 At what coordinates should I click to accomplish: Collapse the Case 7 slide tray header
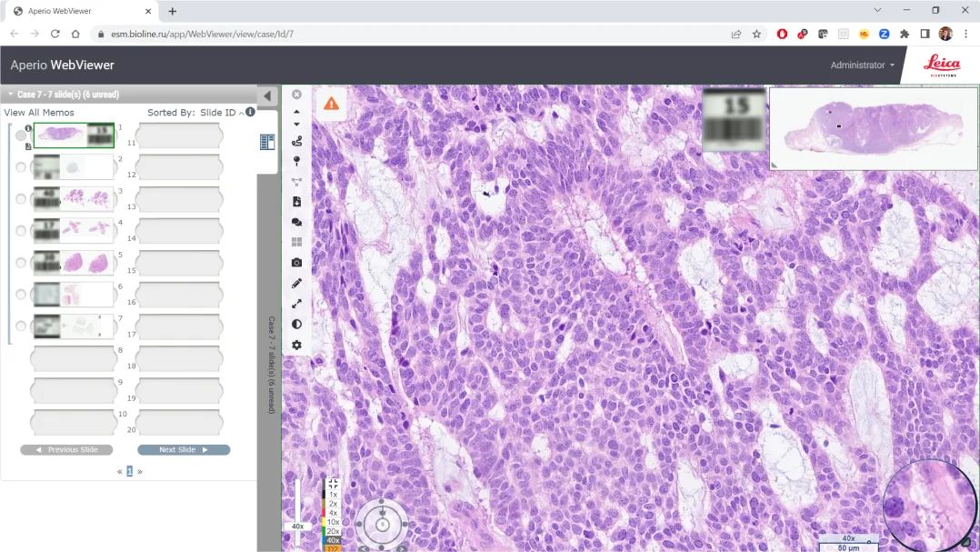tap(11, 95)
